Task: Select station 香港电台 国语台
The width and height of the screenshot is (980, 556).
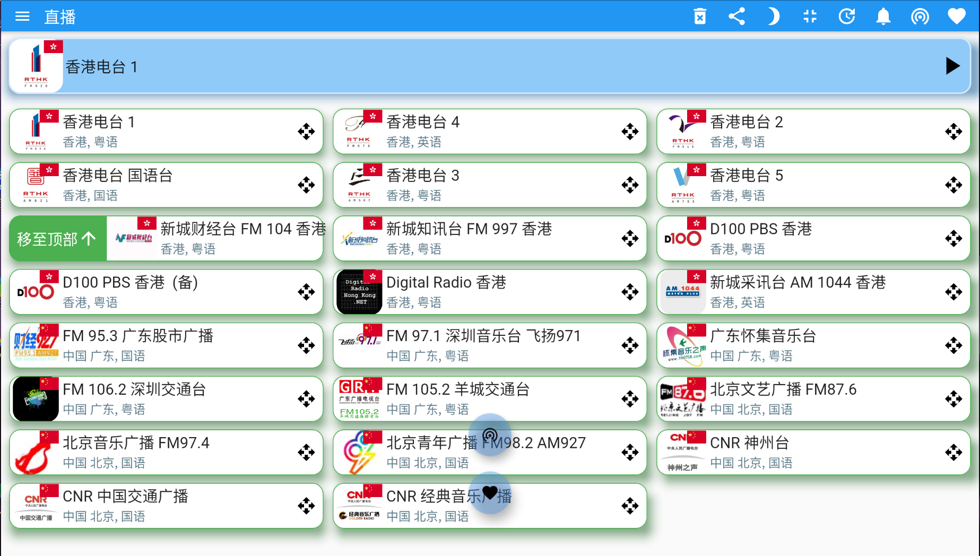Action: pos(166,185)
